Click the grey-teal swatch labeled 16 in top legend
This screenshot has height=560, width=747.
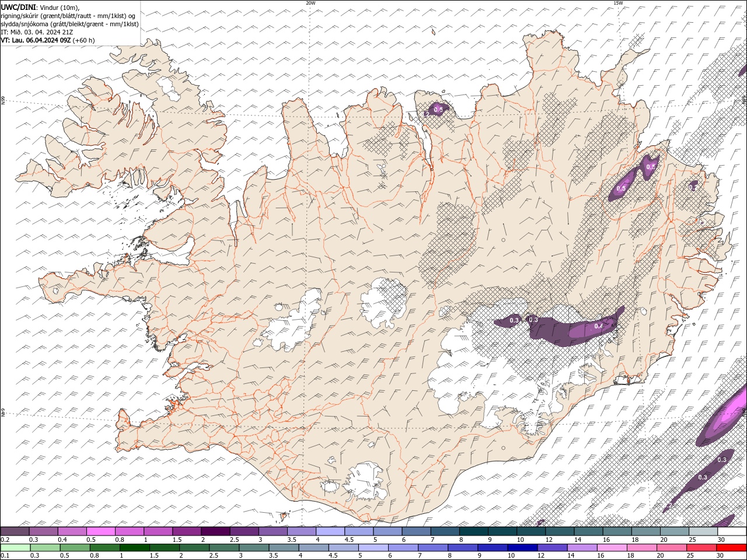[x=616, y=531]
